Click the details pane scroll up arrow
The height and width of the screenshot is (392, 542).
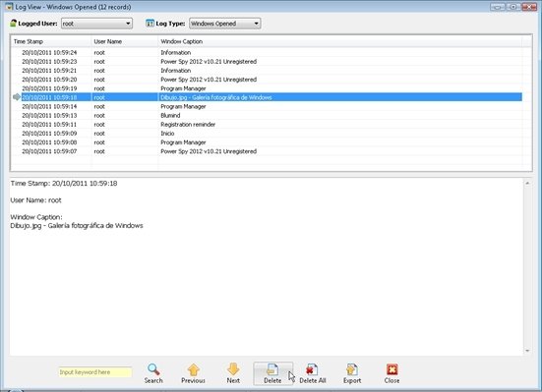point(527,183)
